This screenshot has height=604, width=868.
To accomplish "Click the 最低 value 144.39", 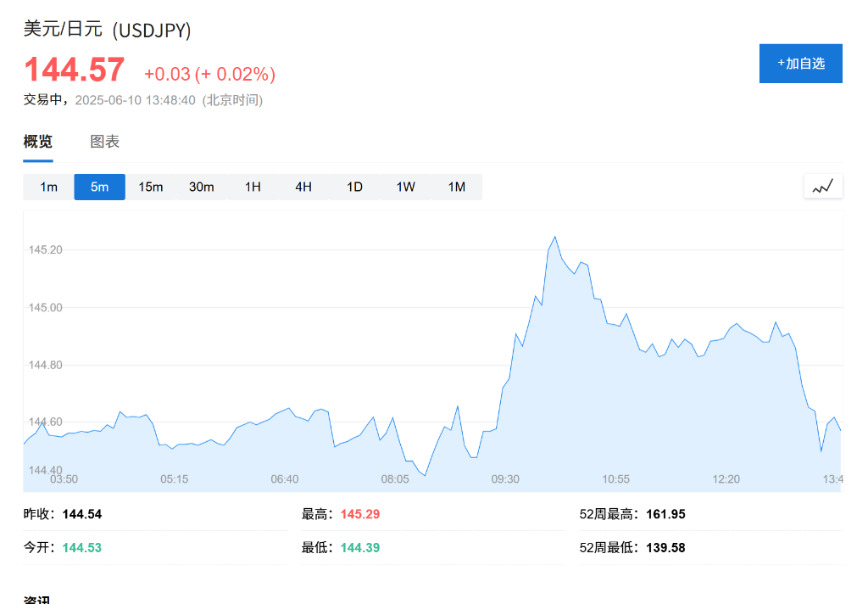I will 360,548.
